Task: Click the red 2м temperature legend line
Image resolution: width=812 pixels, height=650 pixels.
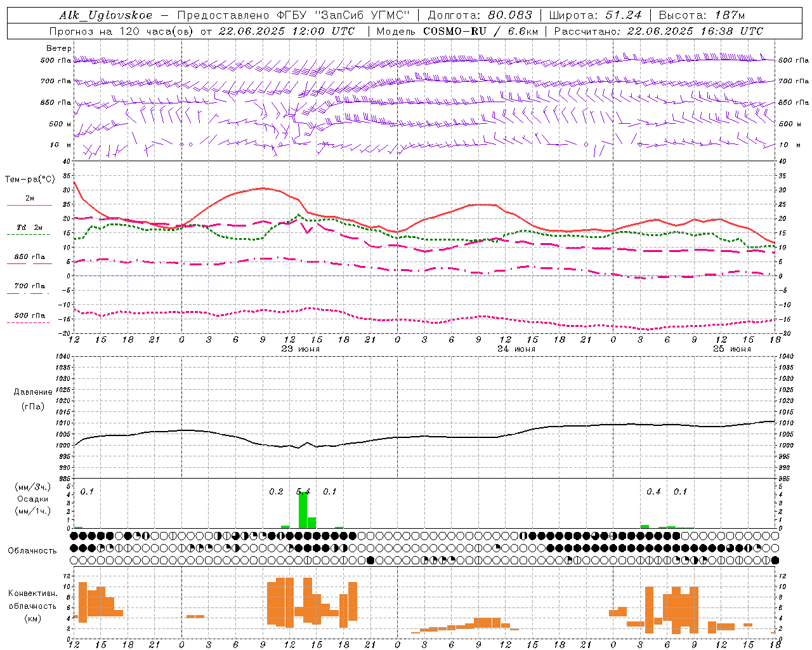Action: (x=29, y=205)
